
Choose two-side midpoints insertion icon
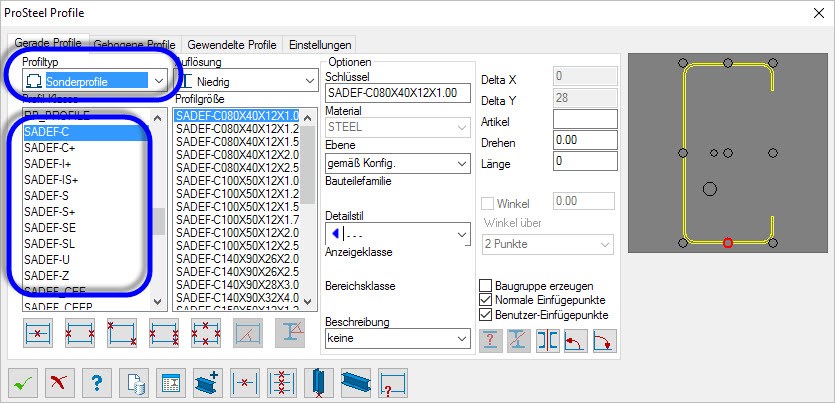pos(80,333)
